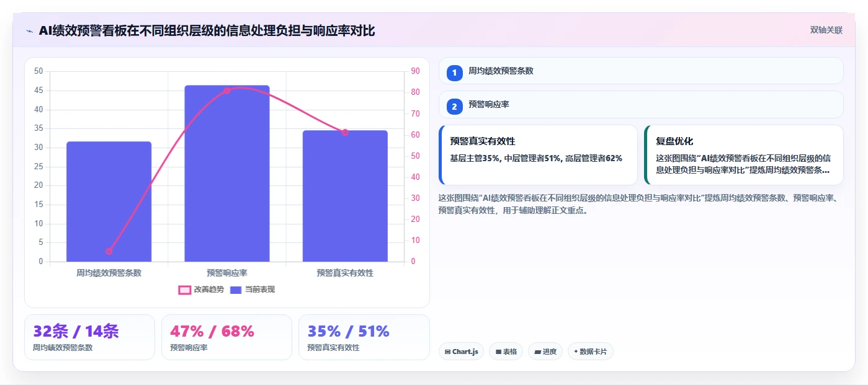This screenshot has height=385, width=868.
Task: Toggle the 改善趋势 legend item
Action: 201,290
